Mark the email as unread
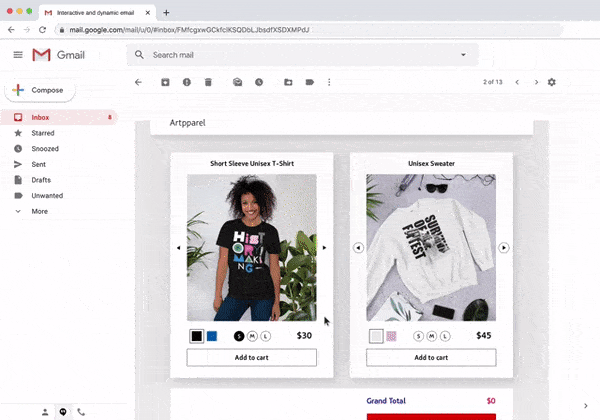The width and height of the screenshot is (600, 420). coord(238,82)
